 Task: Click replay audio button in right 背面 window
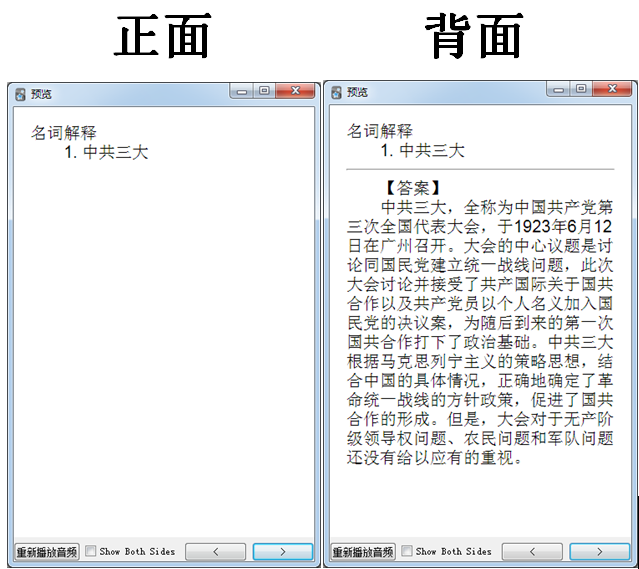click(363, 552)
